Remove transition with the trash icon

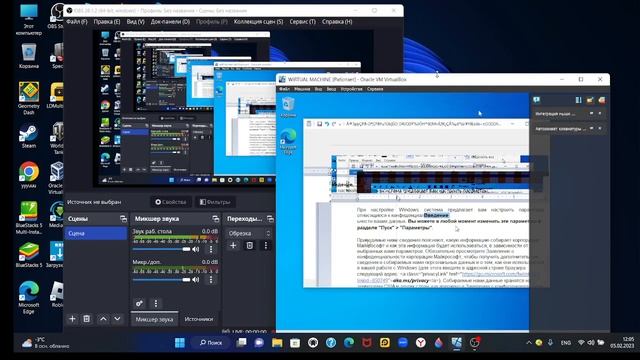point(249,245)
